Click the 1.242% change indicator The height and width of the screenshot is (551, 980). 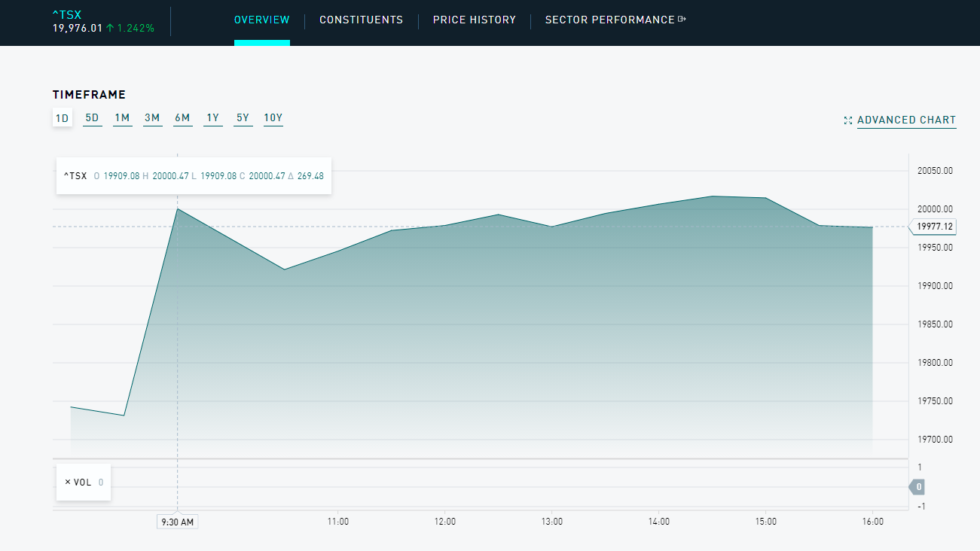tap(136, 29)
